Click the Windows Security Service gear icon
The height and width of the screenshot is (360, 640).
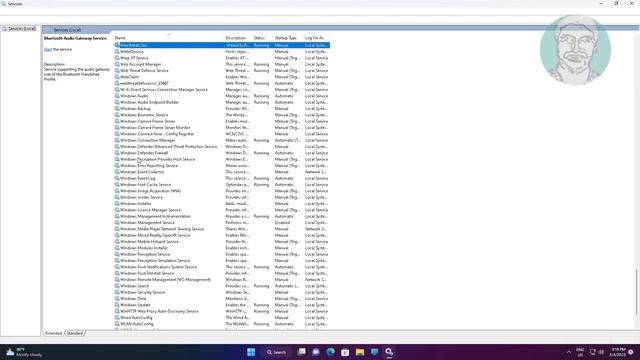117,292
